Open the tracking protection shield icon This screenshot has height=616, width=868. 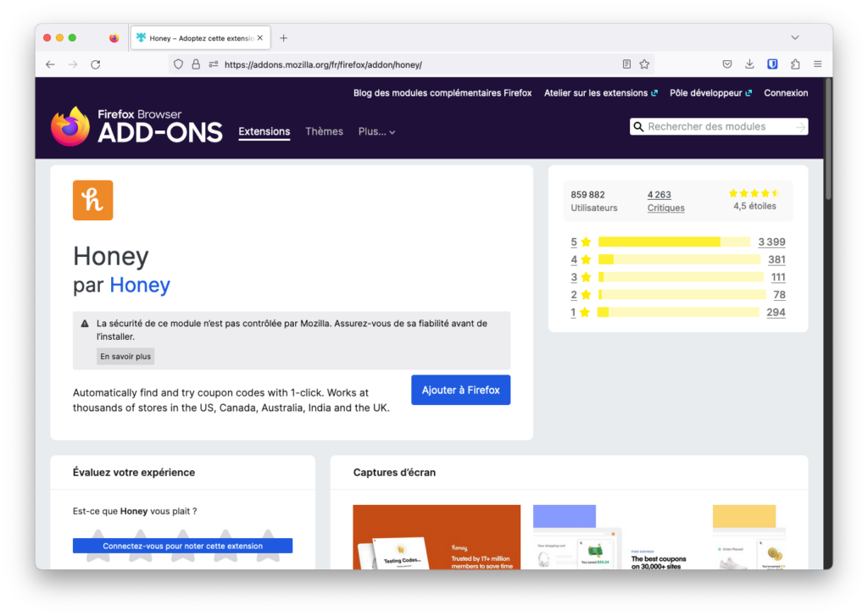(x=178, y=64)
